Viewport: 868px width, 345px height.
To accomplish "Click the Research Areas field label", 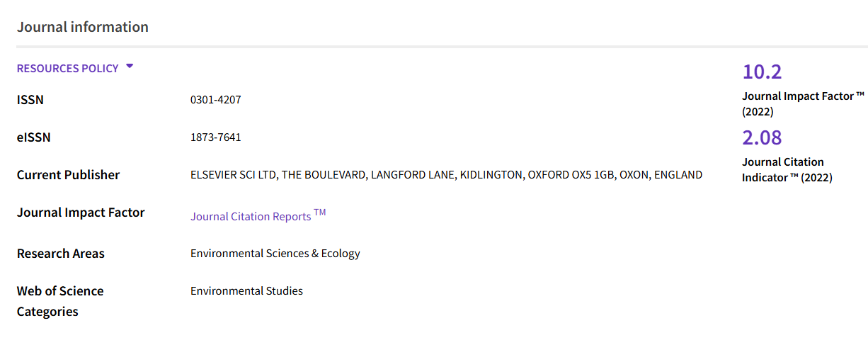I will [x=61, y=254].
